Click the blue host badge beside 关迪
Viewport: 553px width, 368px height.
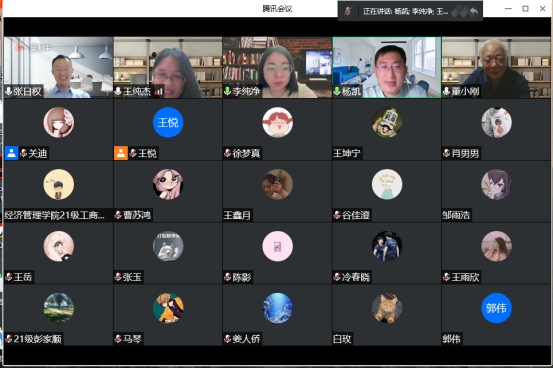11,153
